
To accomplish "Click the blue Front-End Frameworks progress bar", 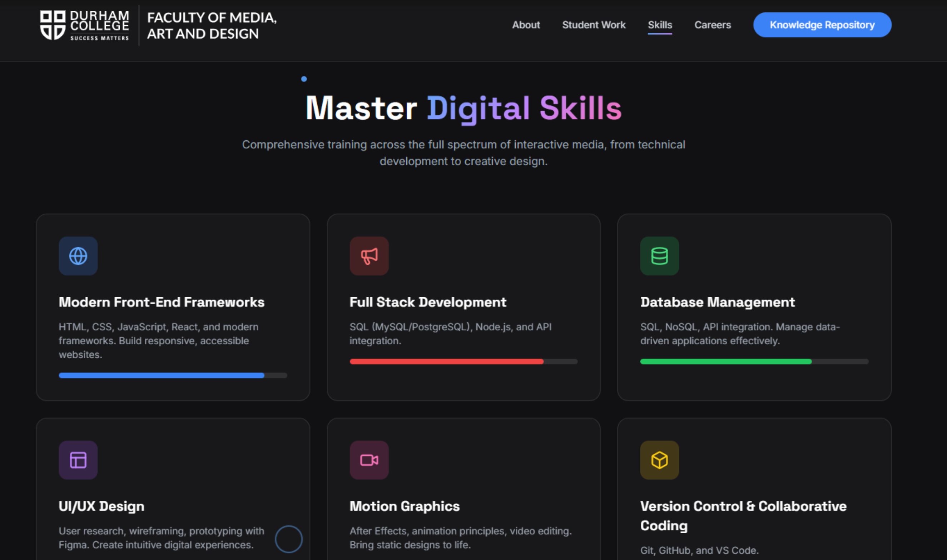I will pos(162,375).
